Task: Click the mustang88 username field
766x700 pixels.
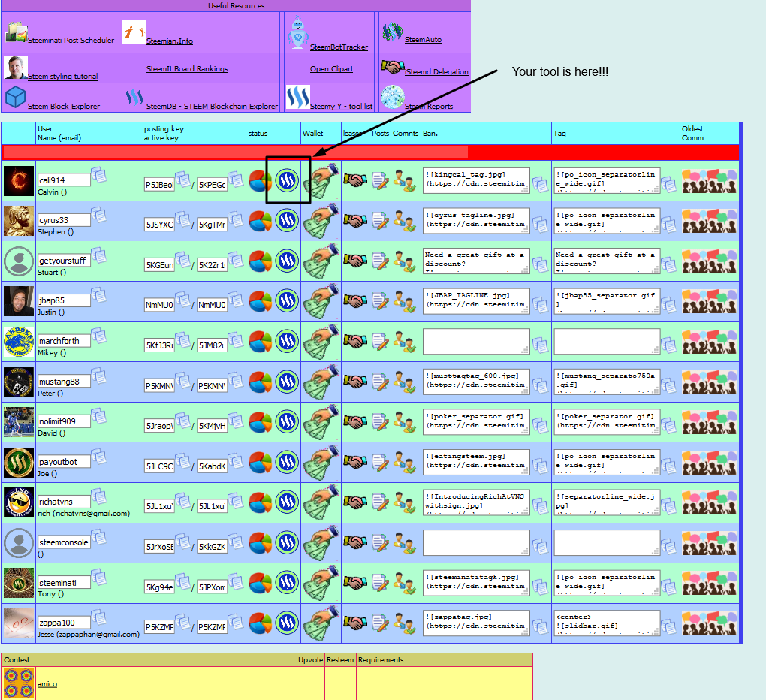Action: (x=64, y=382)
